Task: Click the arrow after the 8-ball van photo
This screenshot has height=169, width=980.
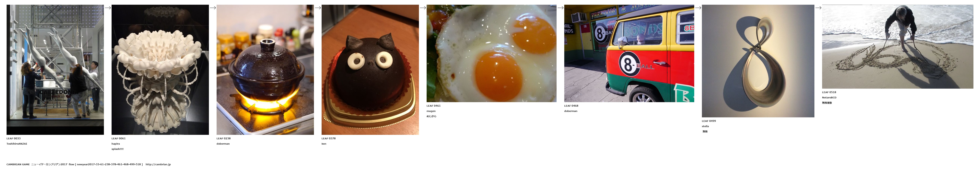Action: tap(698, 8)
